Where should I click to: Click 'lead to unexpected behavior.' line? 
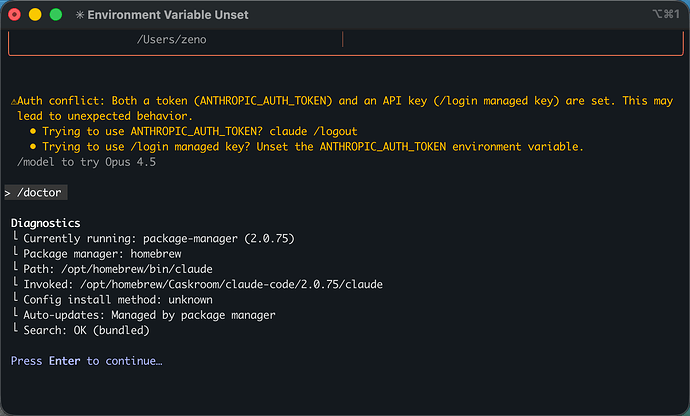(x=105, y=116)
